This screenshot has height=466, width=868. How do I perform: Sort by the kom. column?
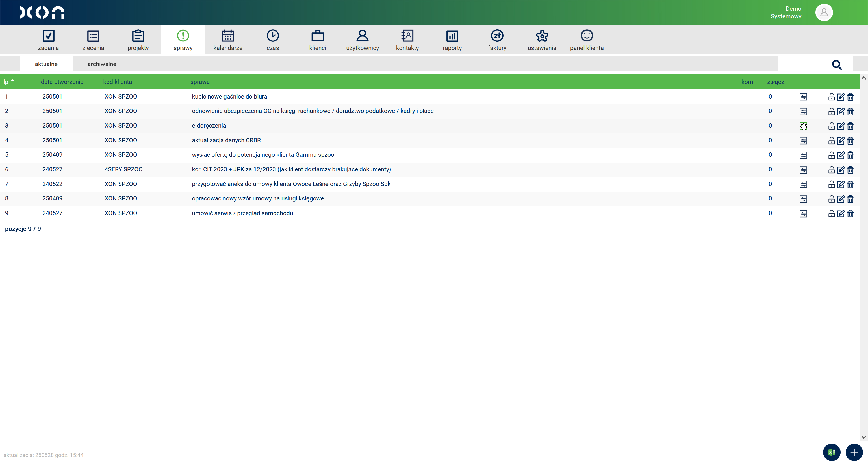click(x=748, y=82)
